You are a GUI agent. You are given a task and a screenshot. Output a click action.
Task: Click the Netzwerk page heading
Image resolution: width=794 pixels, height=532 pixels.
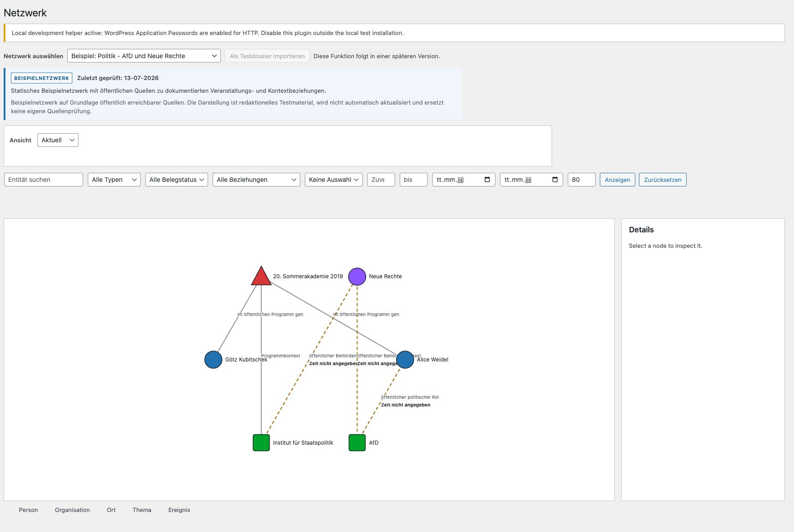[25, 13]
